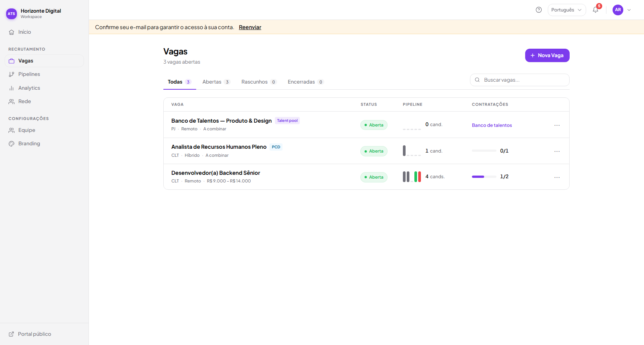Click the STATUS column header
644x345 pixels.
point(369,104)
